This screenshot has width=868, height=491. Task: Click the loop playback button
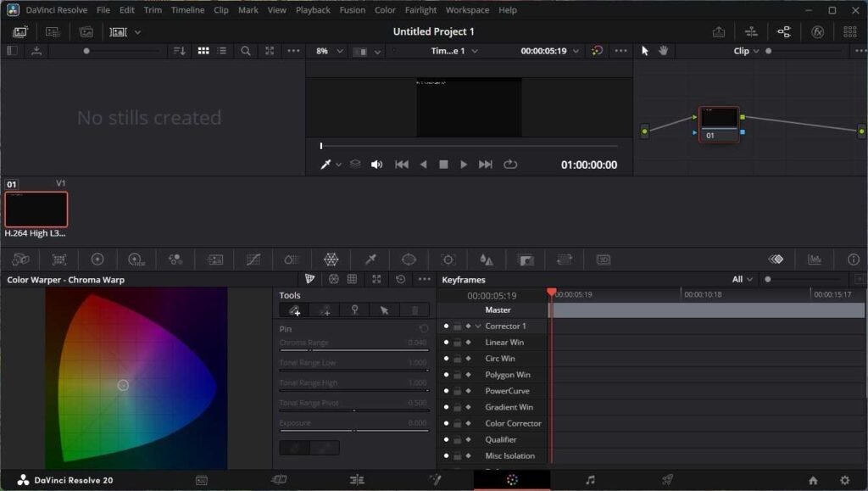tap(510, 165)
